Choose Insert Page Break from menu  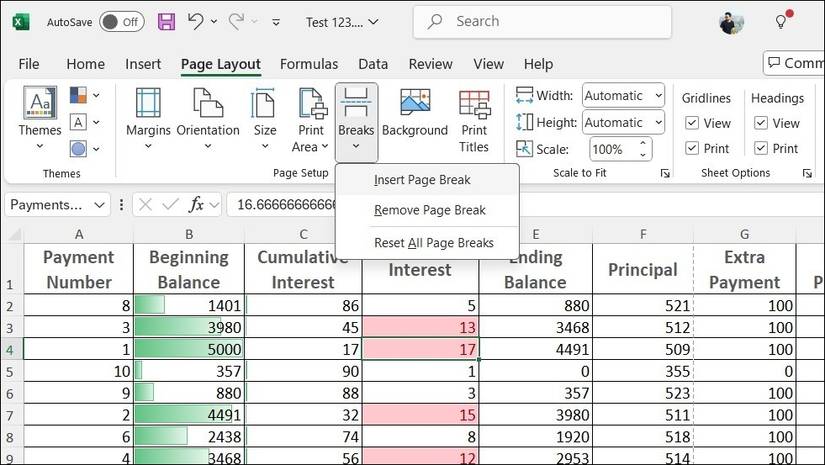coord(427,180)
